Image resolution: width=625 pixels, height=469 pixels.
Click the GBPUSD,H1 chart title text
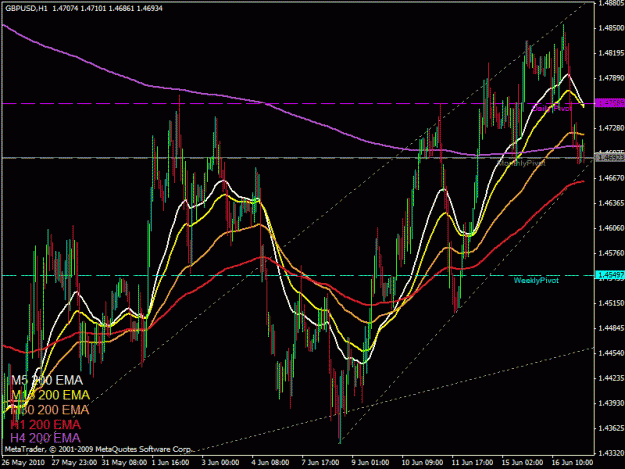pyautogui.click(x=26, y=8)
